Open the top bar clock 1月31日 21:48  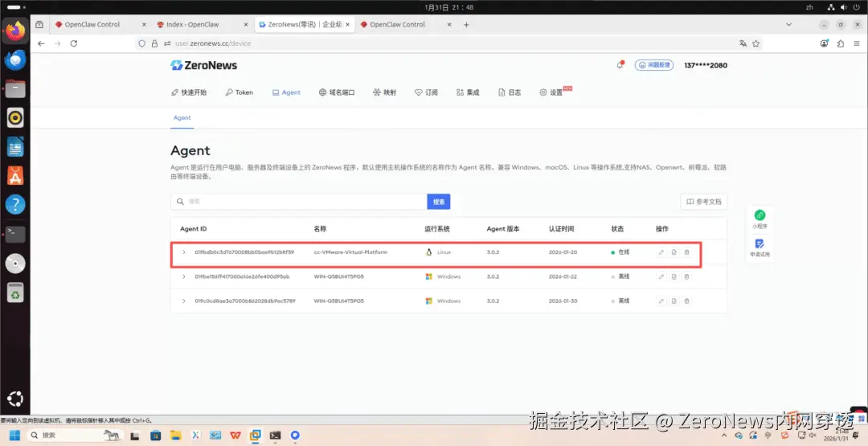pyautogui.click(x=449, y=7)
